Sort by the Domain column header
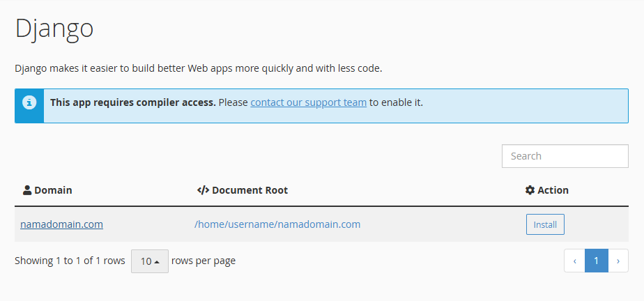Image resolution: width=644 pixels, height=301 pixels. point(53,190)
